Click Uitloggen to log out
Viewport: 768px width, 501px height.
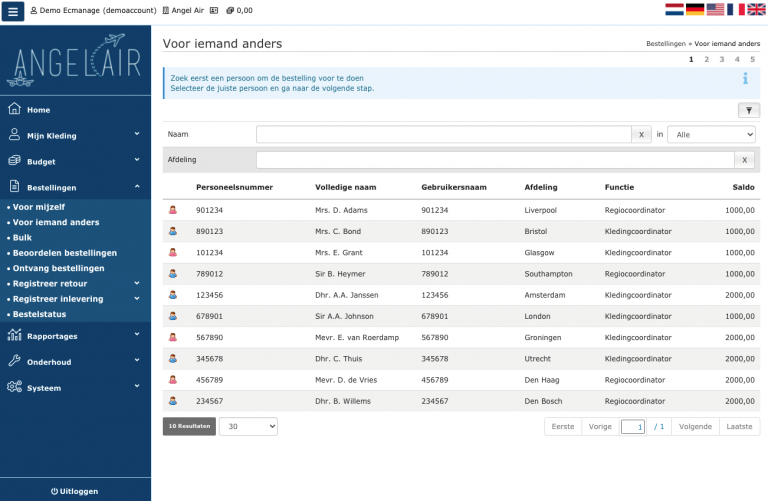75,491
